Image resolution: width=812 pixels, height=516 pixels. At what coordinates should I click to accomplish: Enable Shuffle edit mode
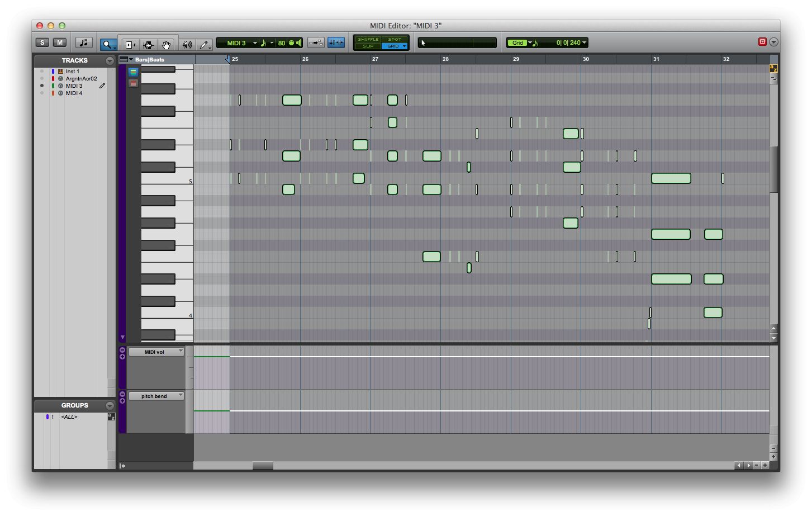click(368, 39)
